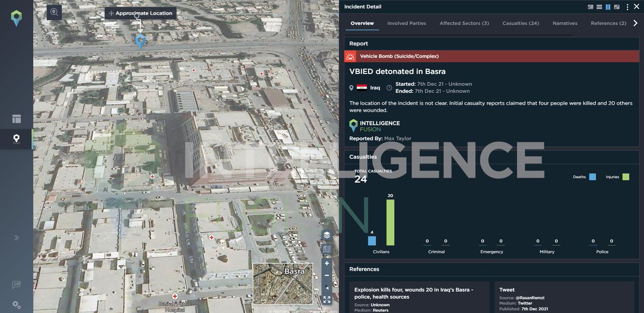Toggle the Injuries legend green swatch
Screen dimensions: 644x313
point(626,177)
